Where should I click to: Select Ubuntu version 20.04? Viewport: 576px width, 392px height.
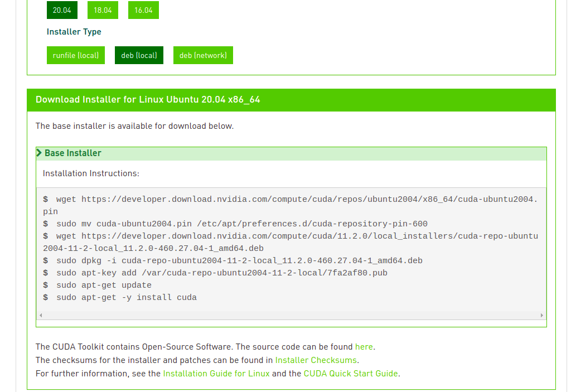tap(62, 10)
